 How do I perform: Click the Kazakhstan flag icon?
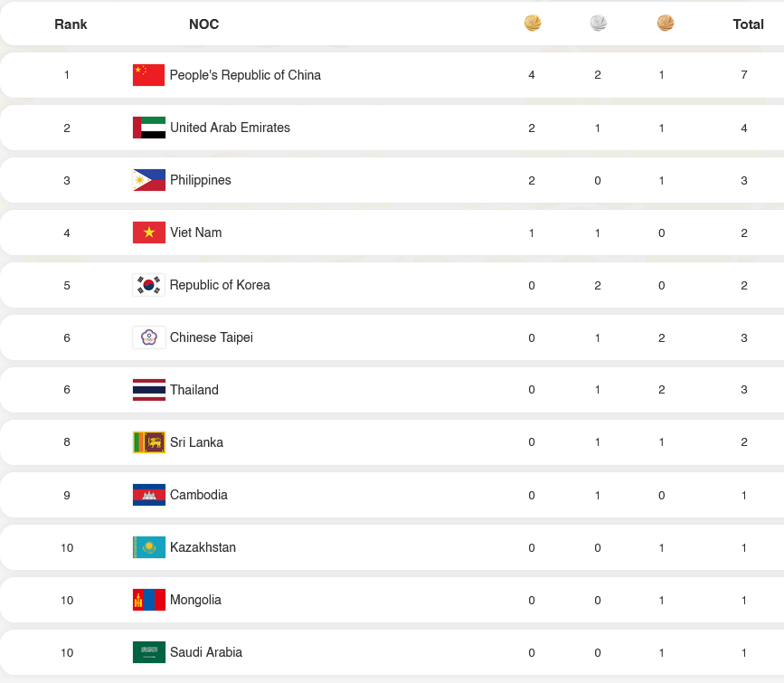(x=148, y=547)
